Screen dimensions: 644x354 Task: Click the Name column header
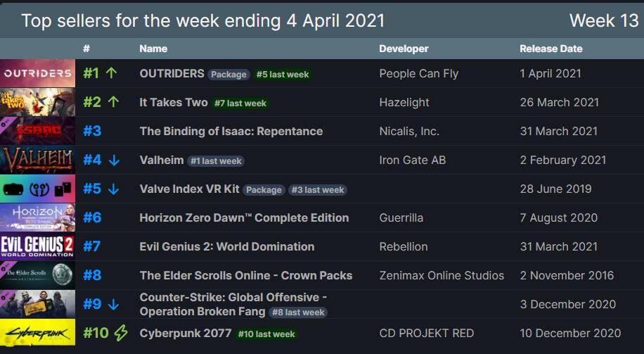(153, 49)
